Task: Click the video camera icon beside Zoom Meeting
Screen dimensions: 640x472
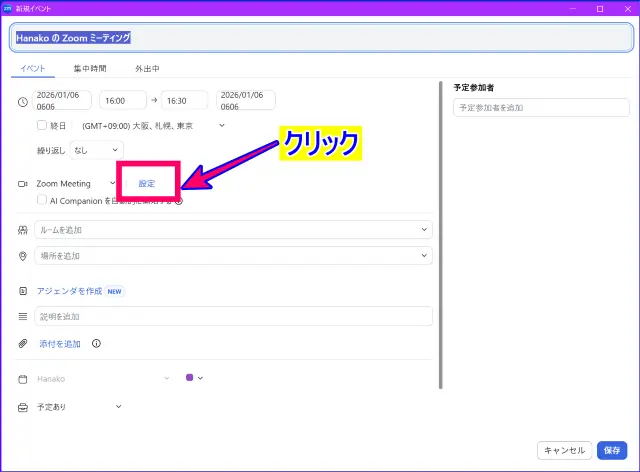Action: pyautogui.click(x=23, y=184)
